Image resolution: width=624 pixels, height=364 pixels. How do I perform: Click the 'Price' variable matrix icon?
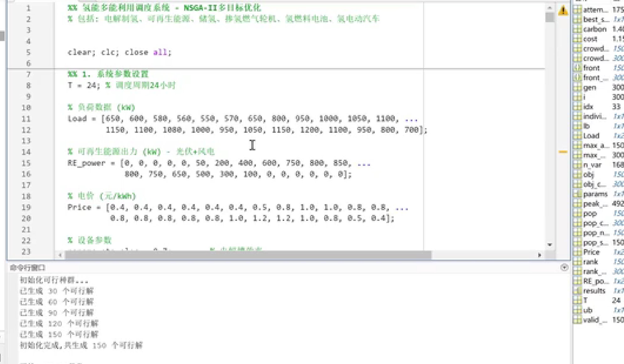click(577, 252)
